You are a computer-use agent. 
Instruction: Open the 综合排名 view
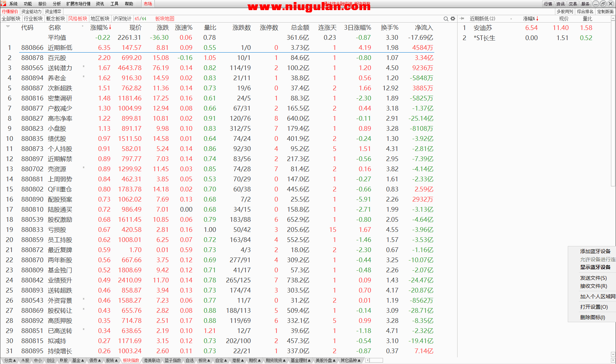coord(585,11)
